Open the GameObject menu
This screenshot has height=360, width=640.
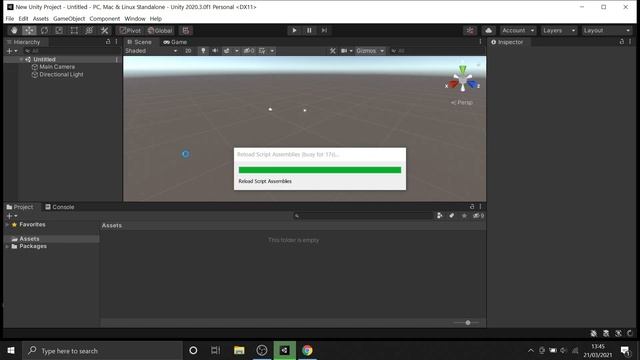69,19
